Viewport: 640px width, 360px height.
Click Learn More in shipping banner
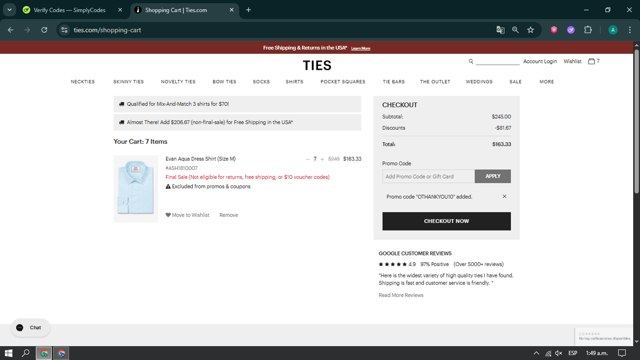click(x=360, y=48)
